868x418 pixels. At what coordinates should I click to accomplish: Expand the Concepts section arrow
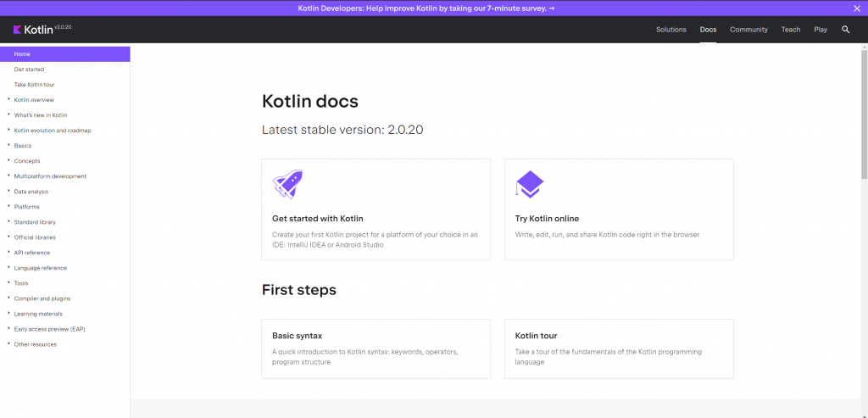[x=8, y=160]
